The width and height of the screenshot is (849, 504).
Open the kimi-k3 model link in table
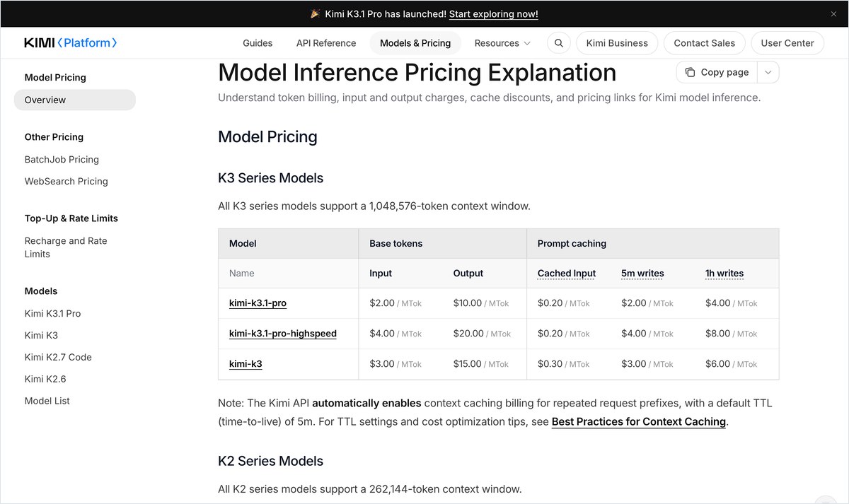click(x=246, y=364)
